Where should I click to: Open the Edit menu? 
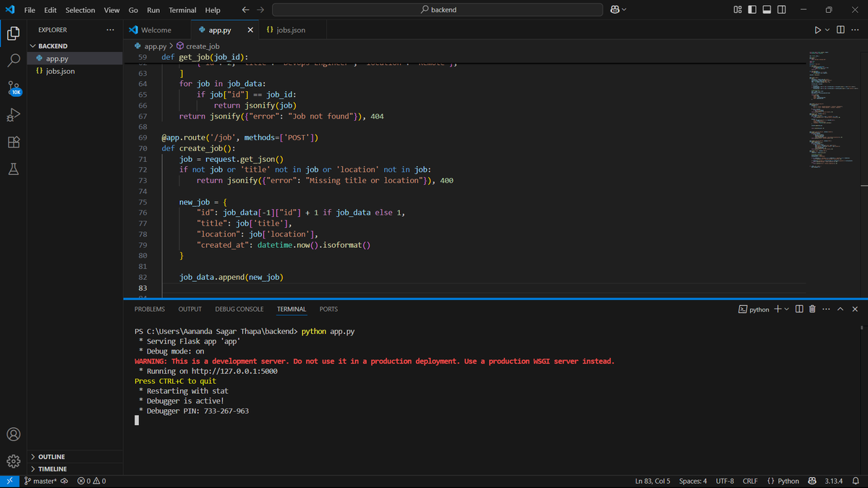51,10
